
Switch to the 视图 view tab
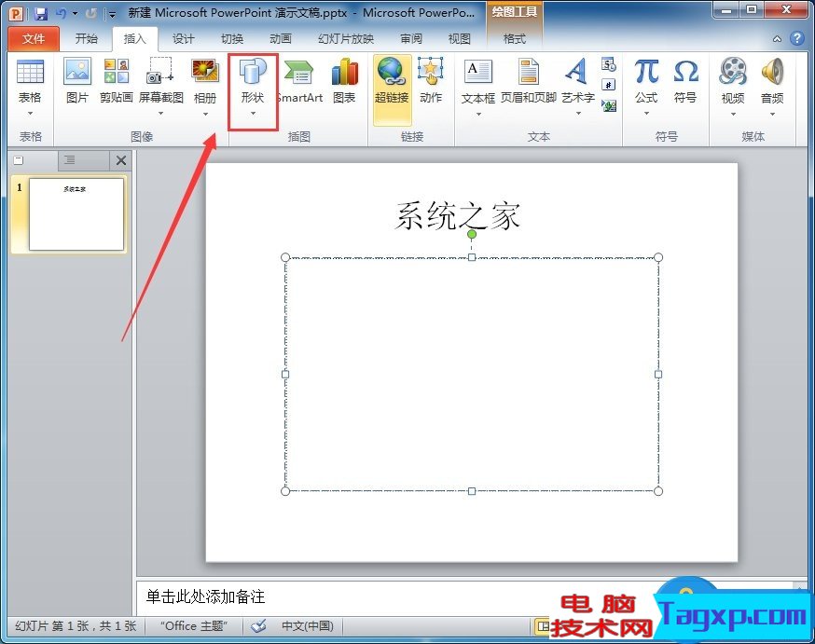click(x=460, y=38)
